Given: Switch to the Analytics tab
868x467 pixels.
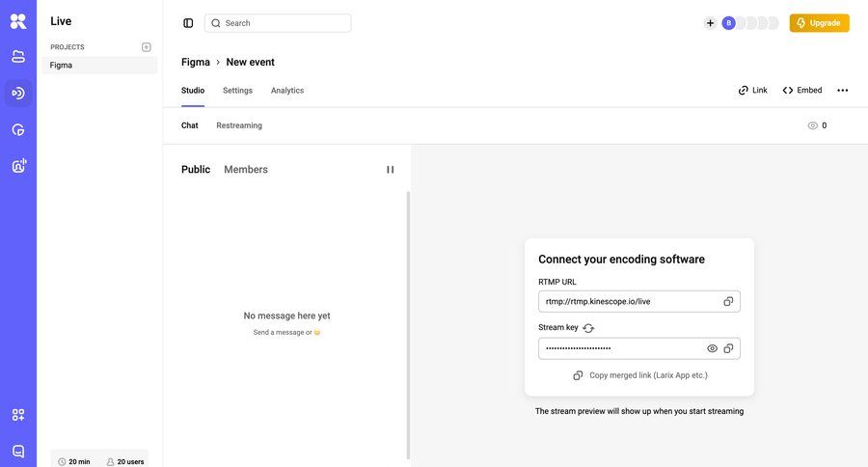Looking at the screenshot, I should coord(287,91).
